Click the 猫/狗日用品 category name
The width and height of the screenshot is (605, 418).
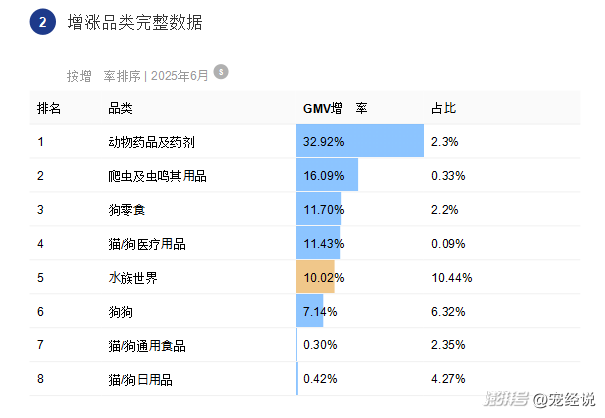coord(141,379)
